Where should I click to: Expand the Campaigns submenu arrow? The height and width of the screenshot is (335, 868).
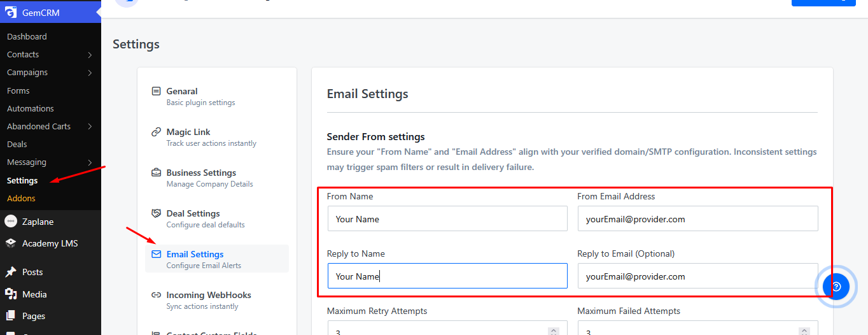[90, 73]
